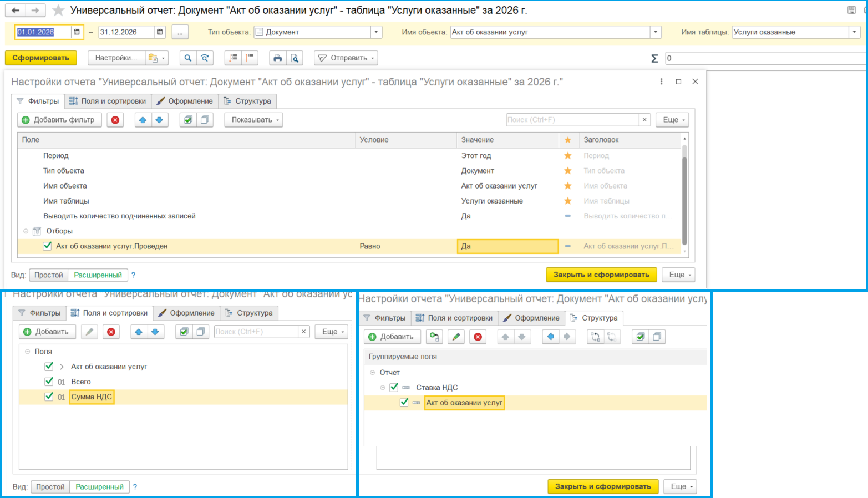Image resolution: width=868 pixels, height=498 pixels.
Task: Collapse the Отборы tree group
Action: point(26,231)
